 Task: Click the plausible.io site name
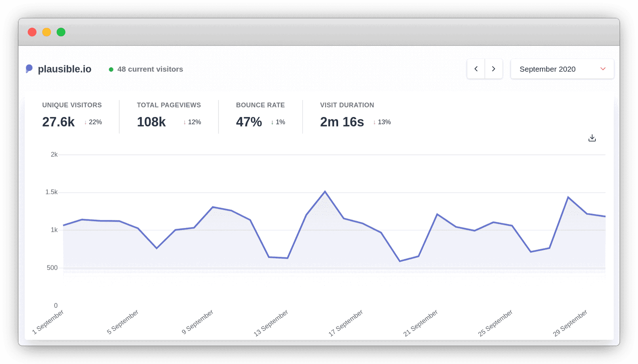click(x=65, y=69)
